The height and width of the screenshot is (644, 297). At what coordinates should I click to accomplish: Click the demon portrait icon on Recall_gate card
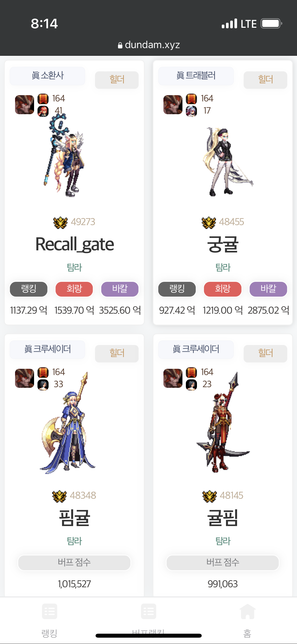tap(25, 105)
